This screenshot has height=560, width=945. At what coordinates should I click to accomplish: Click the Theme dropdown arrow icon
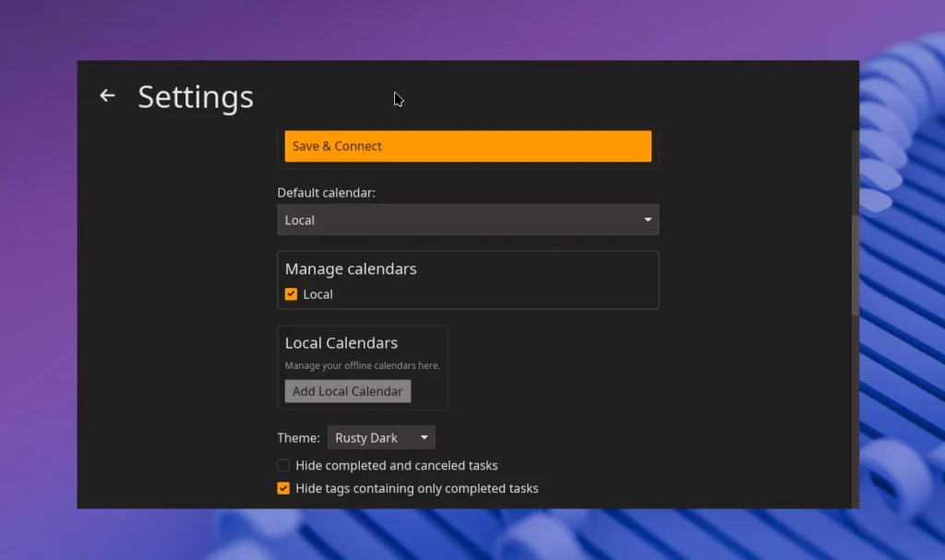tap(424, 438)
